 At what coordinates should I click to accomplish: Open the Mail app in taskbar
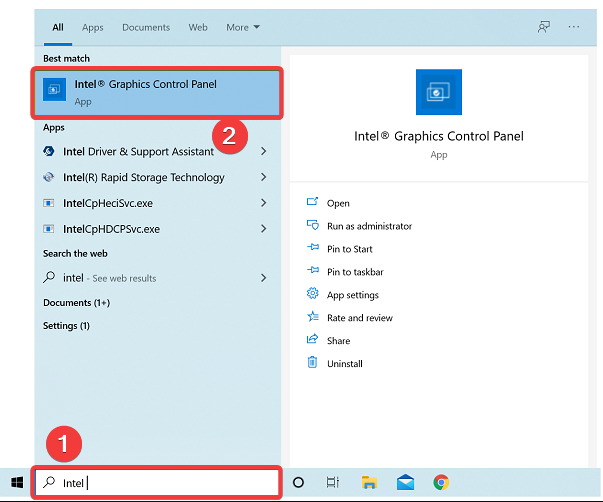pyautogui.click(x=405, y=482)
